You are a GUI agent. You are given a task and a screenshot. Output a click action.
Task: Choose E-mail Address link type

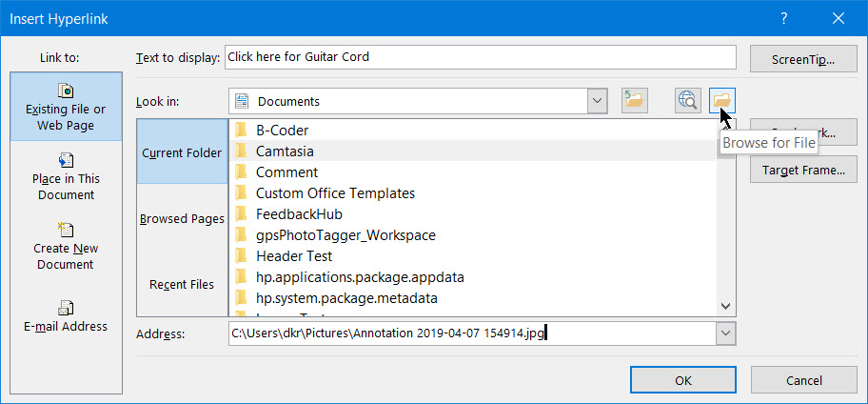(66, 314)
